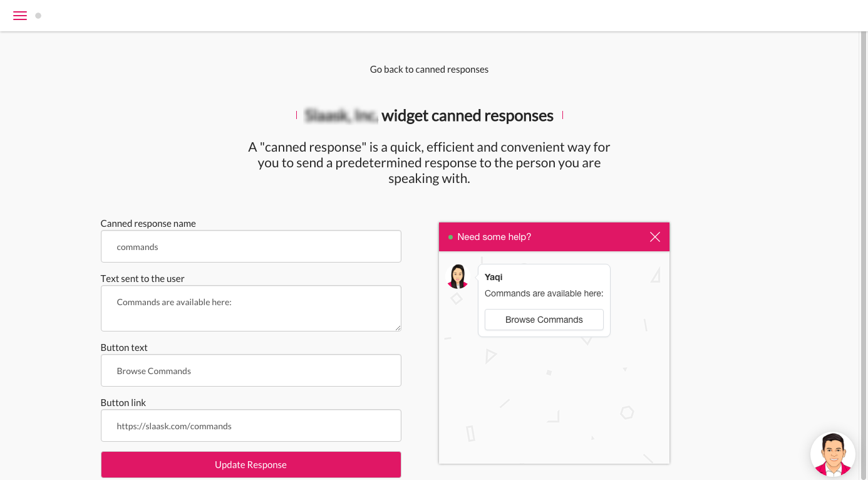Click the widget canned responses heading
Screen dimensions: 868x480
(429, 115)
